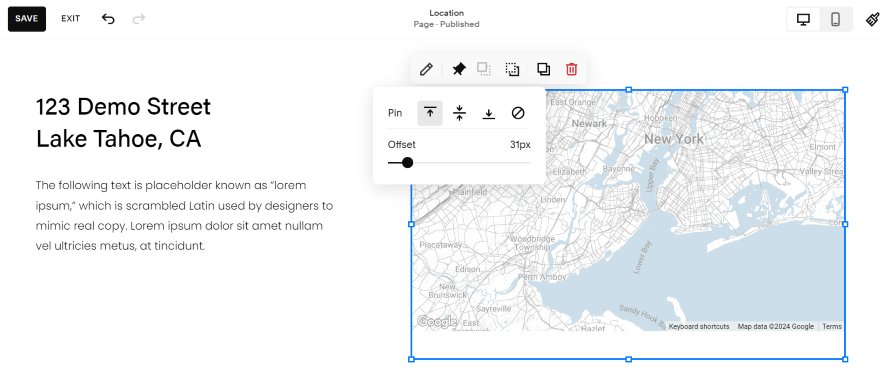This screenshot has width=880, height=389.
Task: Pin block to top
Action: (430, 113)
